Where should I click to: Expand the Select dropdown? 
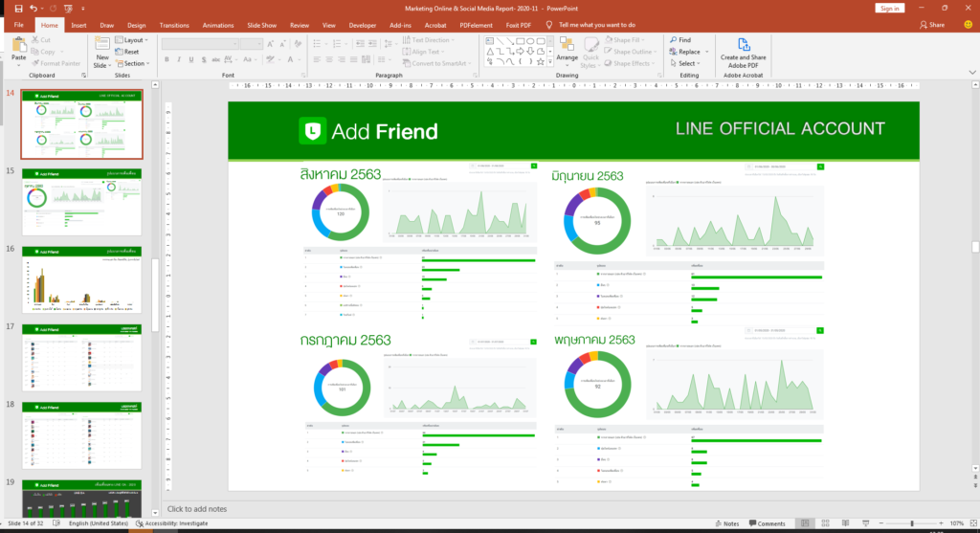(686, 63)
